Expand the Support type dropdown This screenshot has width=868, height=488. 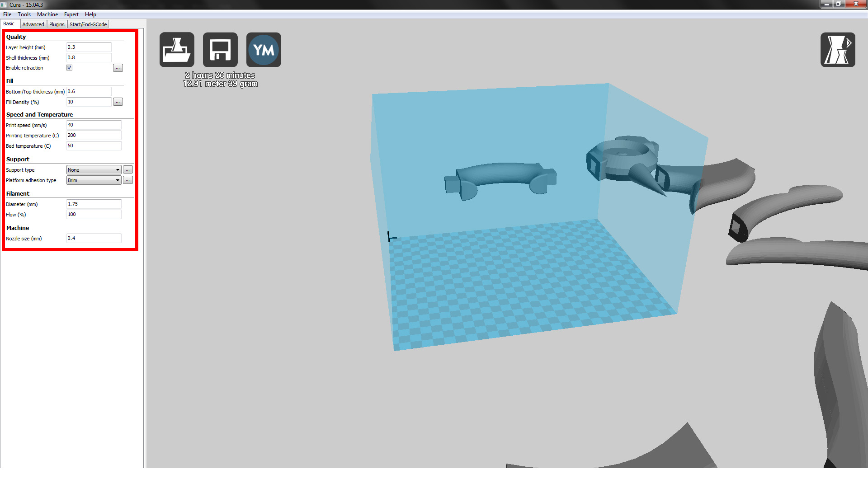[94, 170]
